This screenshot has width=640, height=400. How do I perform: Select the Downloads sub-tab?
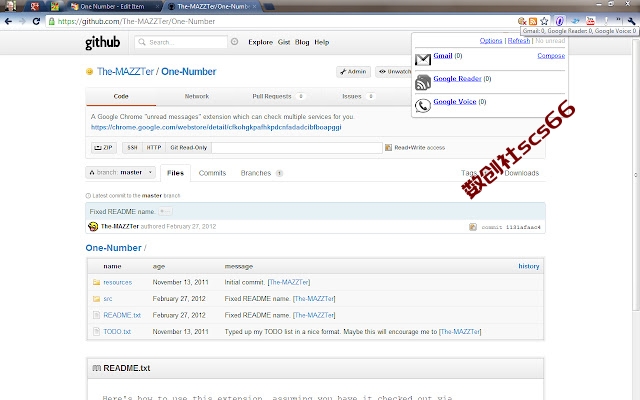pos(522,173)
